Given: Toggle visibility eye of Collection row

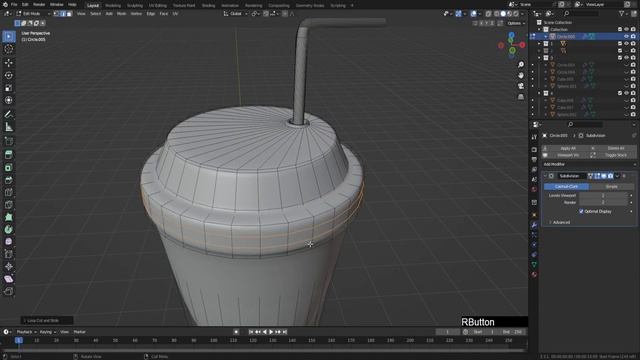Looking at the screenshot, I should (626, 29).
